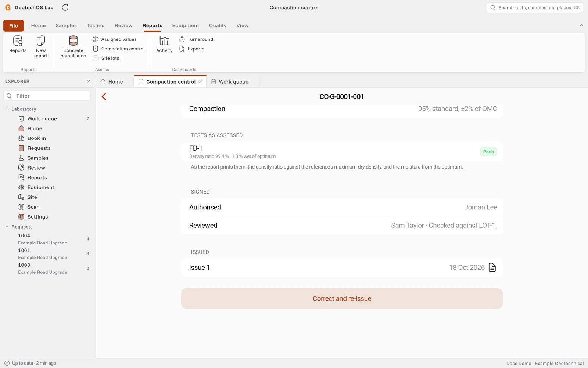
Task: Open Concrete compliance assessment
Action: point(73,47)
